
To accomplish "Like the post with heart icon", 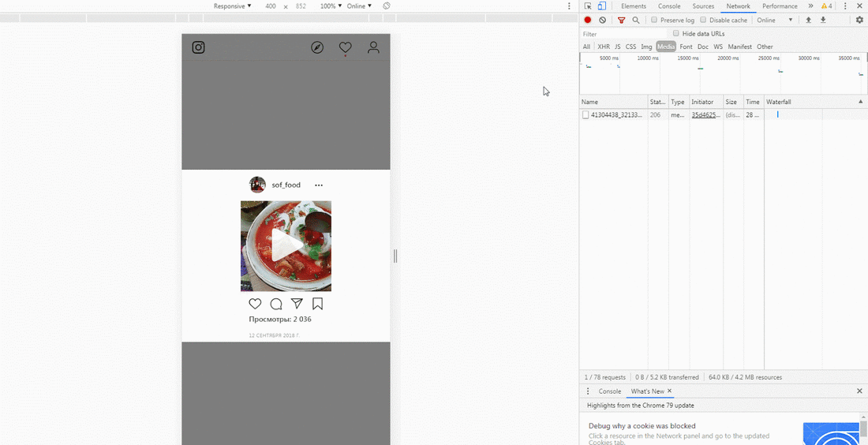I will [x=255, y=304].
